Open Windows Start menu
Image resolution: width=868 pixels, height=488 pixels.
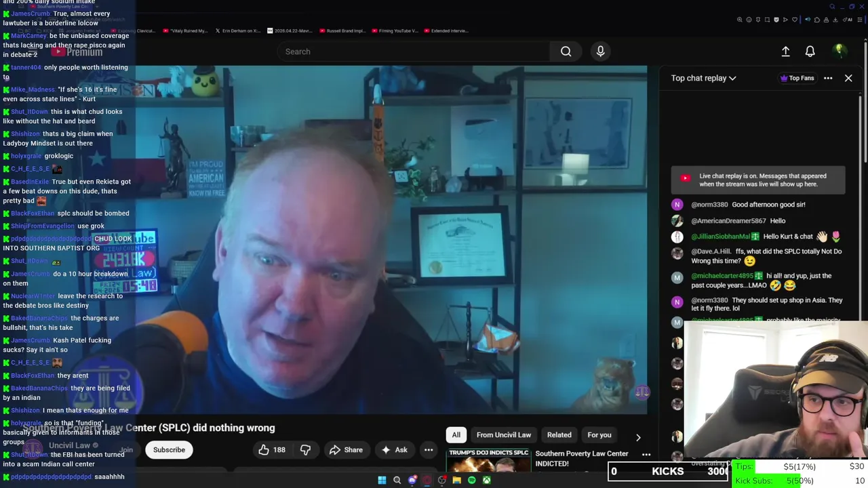tap(382, 481)
